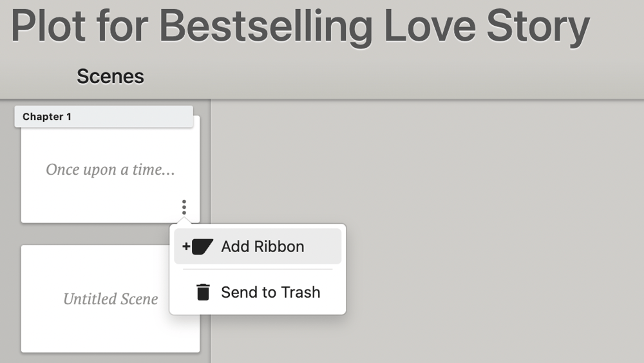The width and height of the screenshot is (644, 363).
Task: Select the Add Ribbon menu entry
Action: 258,247
